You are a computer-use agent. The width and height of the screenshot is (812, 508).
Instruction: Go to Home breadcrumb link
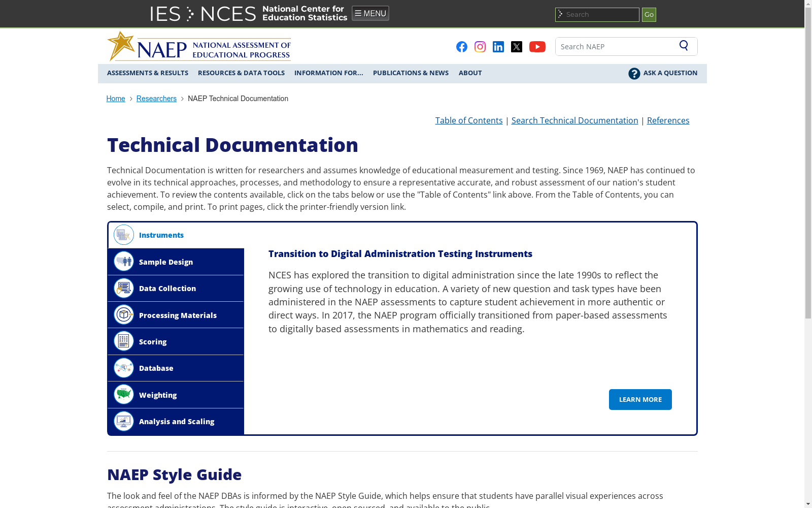coord(116,99)
